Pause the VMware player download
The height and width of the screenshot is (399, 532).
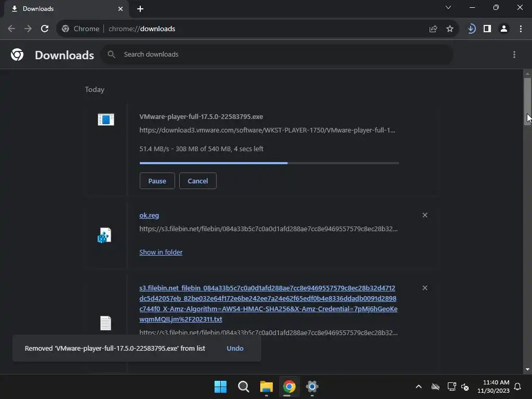pyautogui.click(x=157, y=181)
